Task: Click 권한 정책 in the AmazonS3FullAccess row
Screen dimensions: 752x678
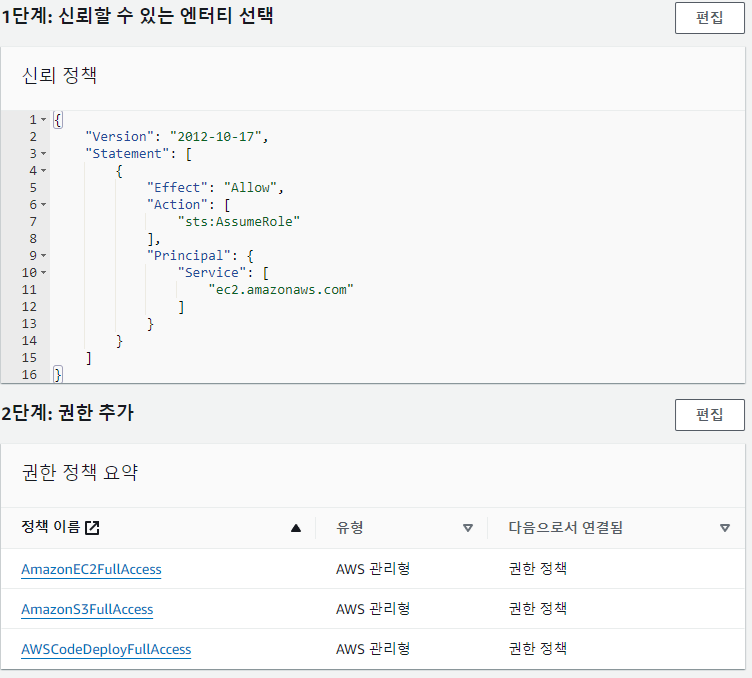Action: [x=538, y=608]
